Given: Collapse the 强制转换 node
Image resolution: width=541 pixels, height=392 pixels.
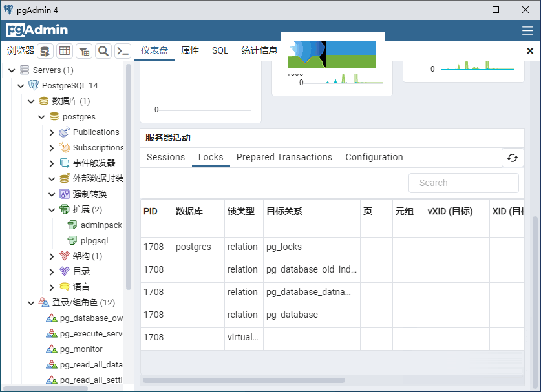Looking at the screenshot, I should pyautogui.click(x=52, y=194).
